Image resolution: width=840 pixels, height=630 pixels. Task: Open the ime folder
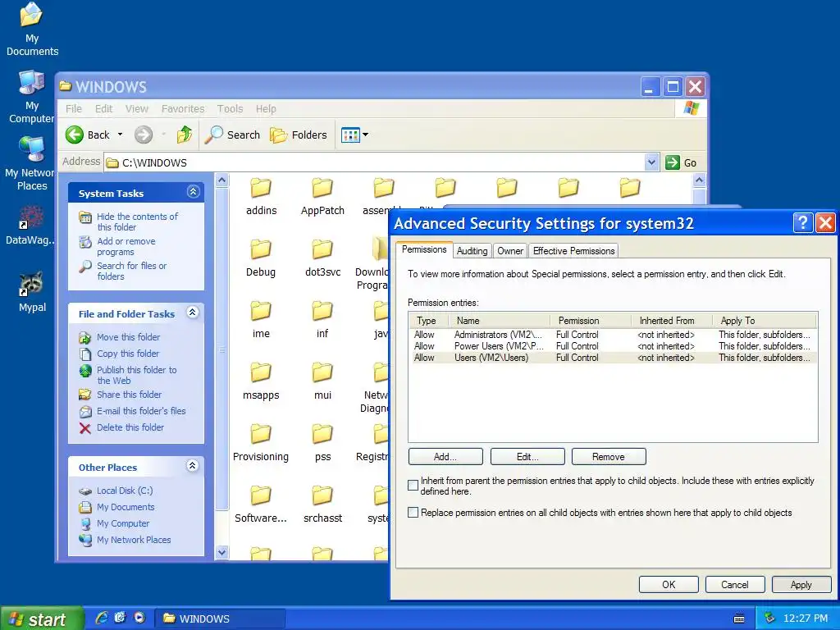(261, 320)
